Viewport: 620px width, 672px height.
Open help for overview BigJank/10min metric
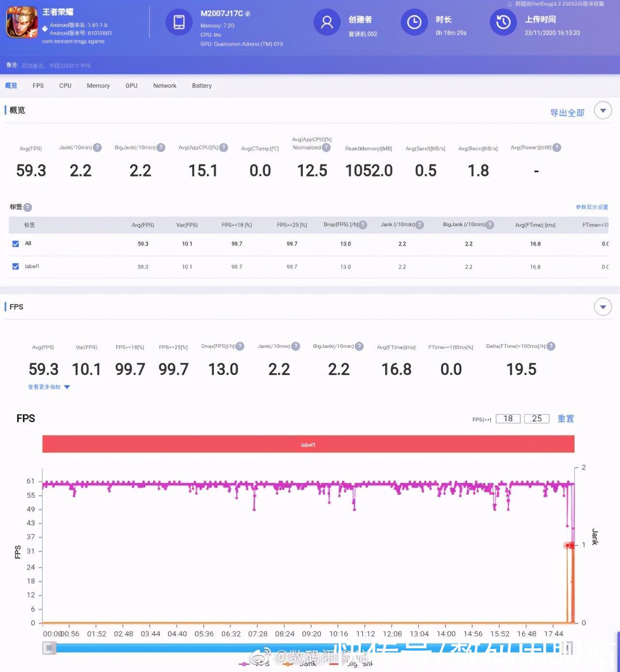click(x=161, y=147)
